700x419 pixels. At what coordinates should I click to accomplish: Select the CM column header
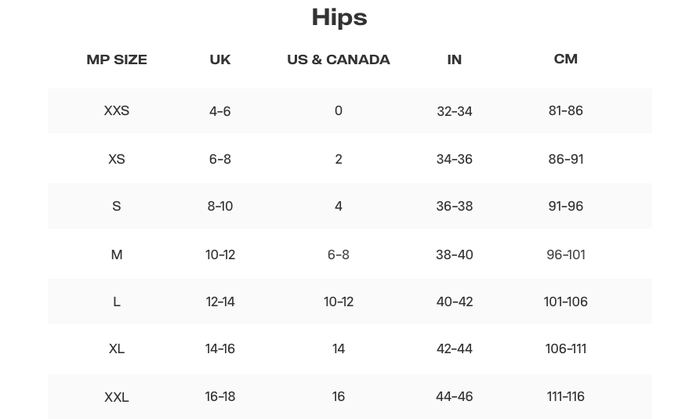coord(565,59)
